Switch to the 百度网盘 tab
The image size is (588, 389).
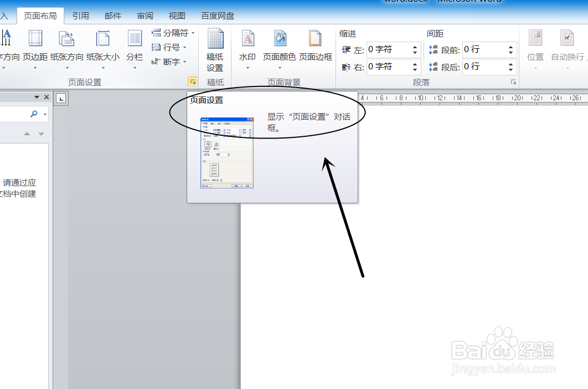(218, 16)
